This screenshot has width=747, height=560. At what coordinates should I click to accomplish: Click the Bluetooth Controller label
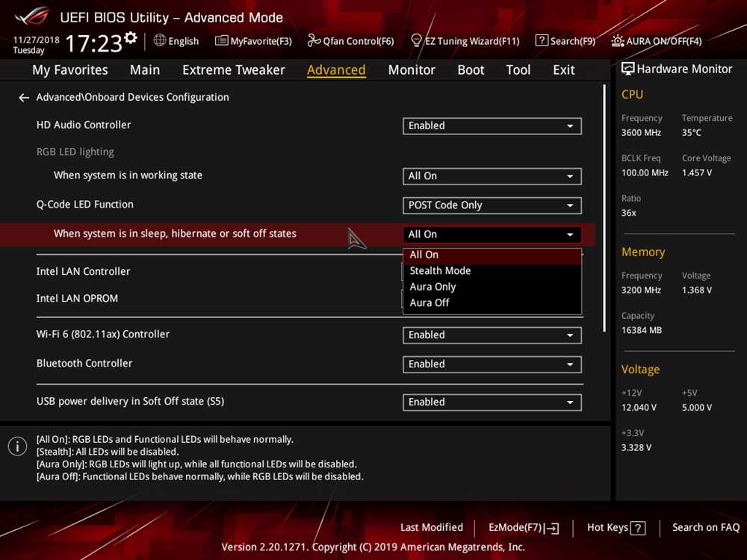click(x=84, y=364)
